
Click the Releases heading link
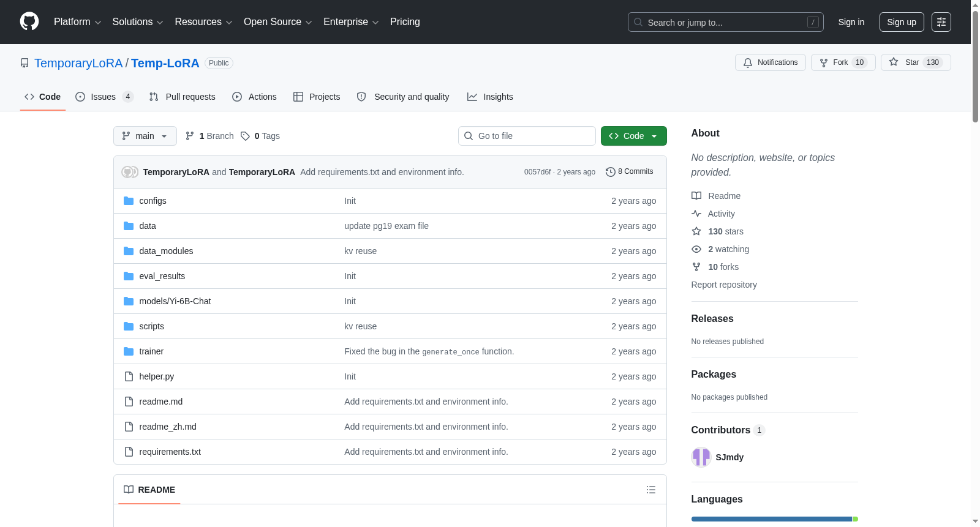[712, 318]
